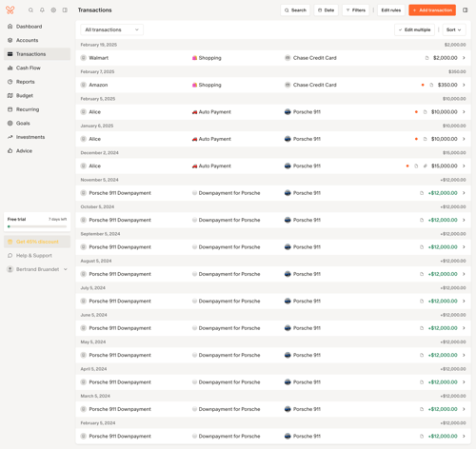Open the July 5, 2024 downpayment chevron

pos(464,301)
